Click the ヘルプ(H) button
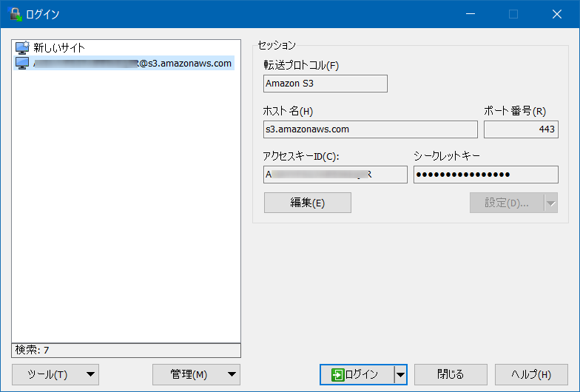The width and height of the screenshot is (580, 392). (x=531, y=374)
